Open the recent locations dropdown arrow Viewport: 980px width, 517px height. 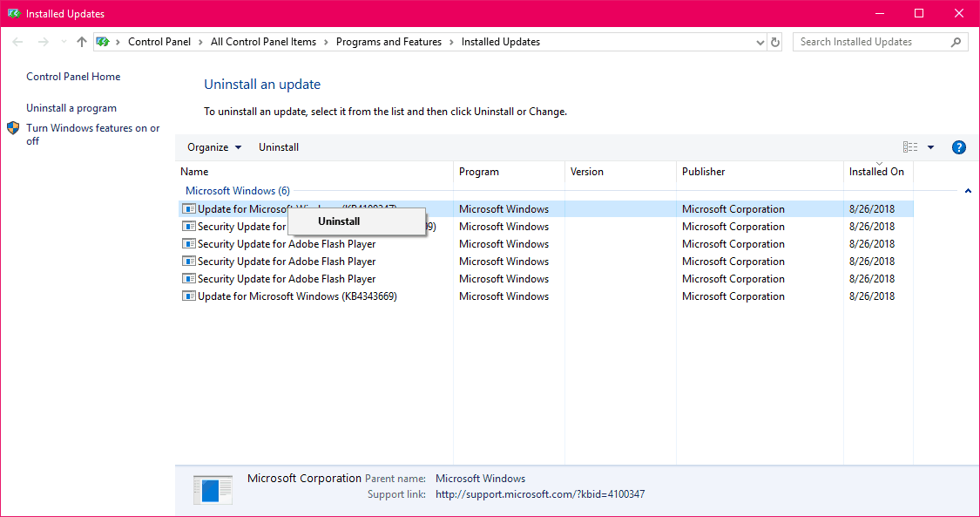[x=64, y=42]
